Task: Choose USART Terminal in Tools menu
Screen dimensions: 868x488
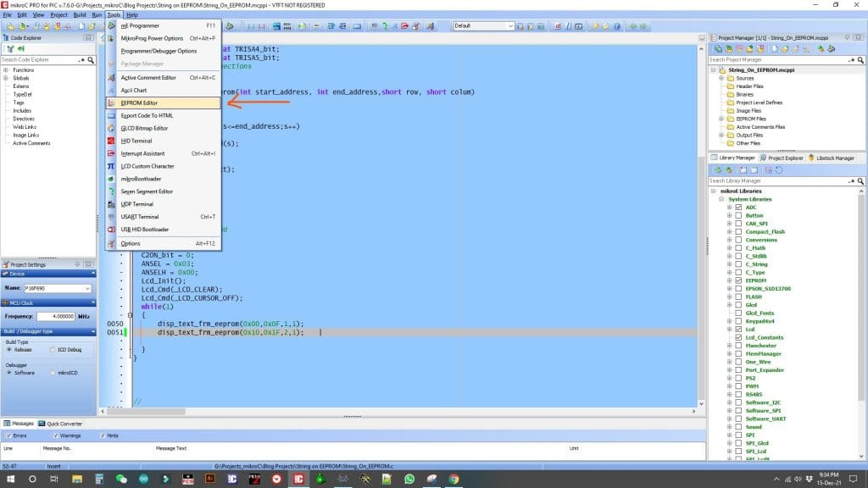Action: click(164, 217)
